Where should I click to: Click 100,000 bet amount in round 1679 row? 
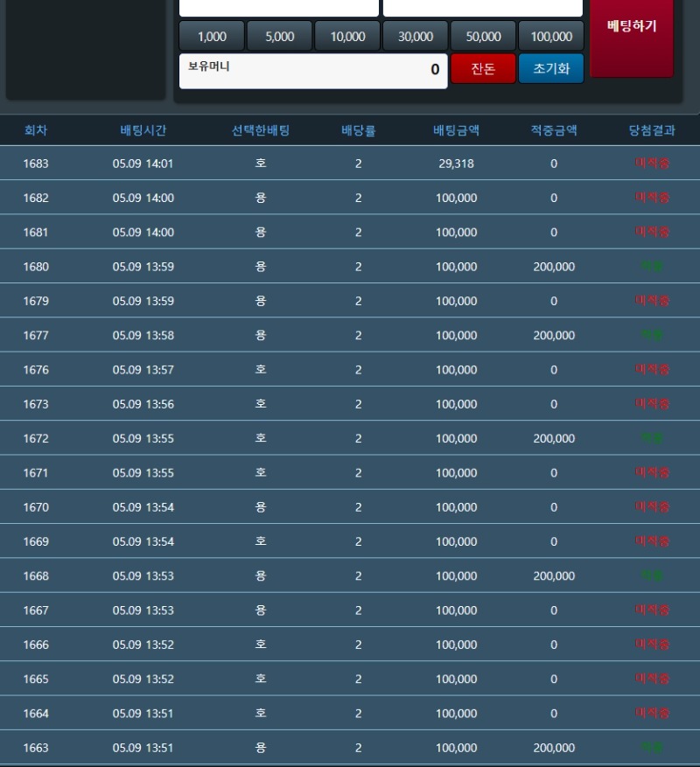click(456, 301)
